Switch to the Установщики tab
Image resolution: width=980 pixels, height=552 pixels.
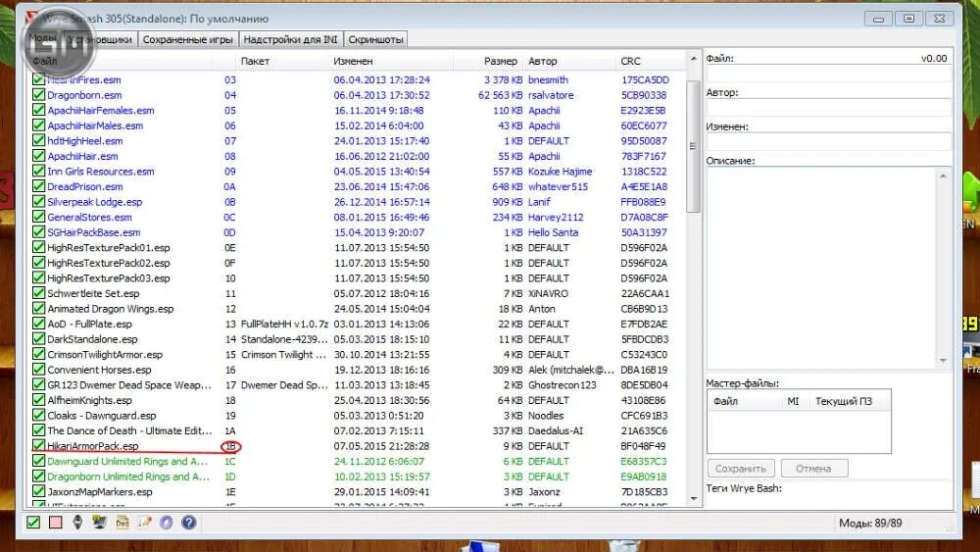(x=100, y=39)
